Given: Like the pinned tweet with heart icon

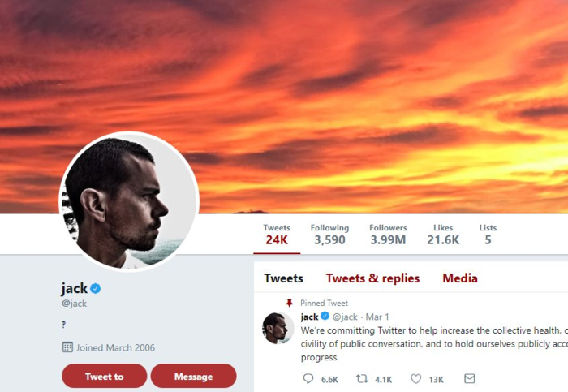Looking at the screenshot, I should click(x=416, y=379).
